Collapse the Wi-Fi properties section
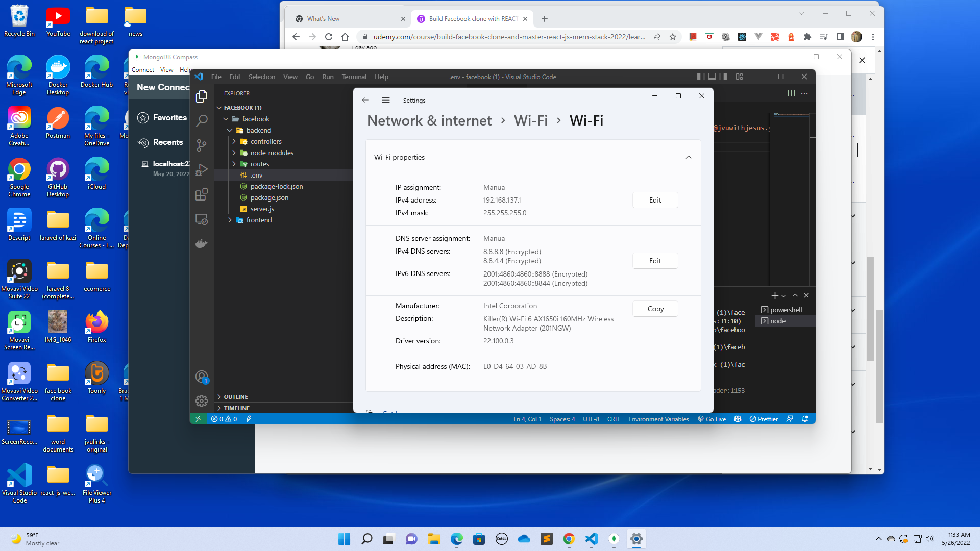Image resolution: width=980 pixels, height=551 pixels. (x=689, y=157)
